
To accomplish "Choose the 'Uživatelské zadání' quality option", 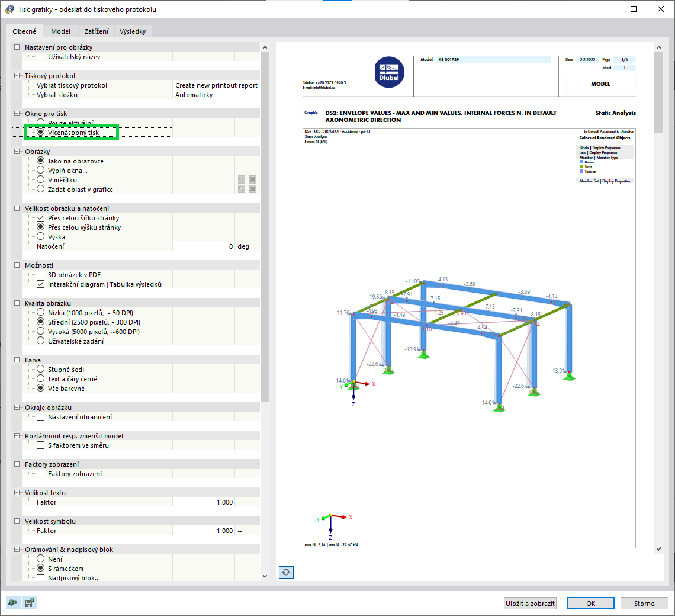I will 40,341.
